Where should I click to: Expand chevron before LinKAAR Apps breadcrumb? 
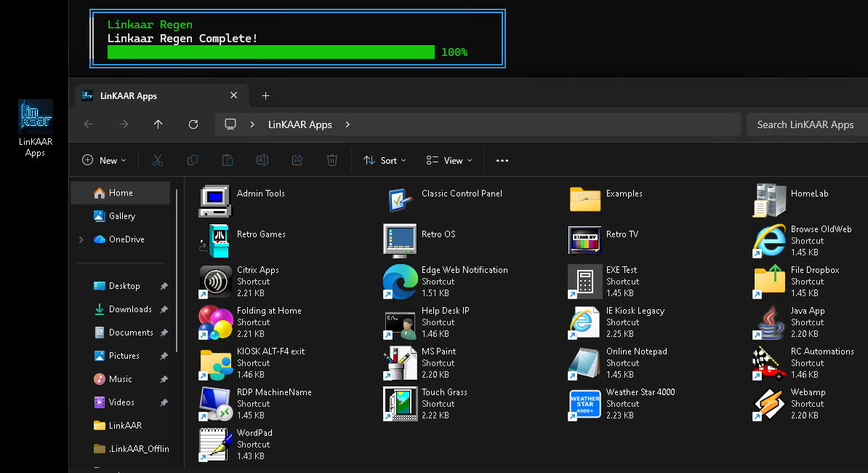coord(252,124)
